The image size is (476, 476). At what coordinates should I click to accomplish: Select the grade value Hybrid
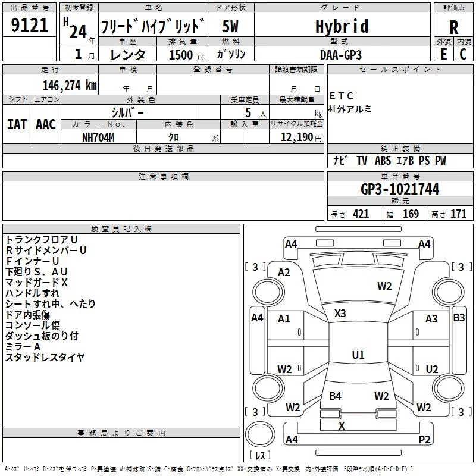(x=342, y=26)
